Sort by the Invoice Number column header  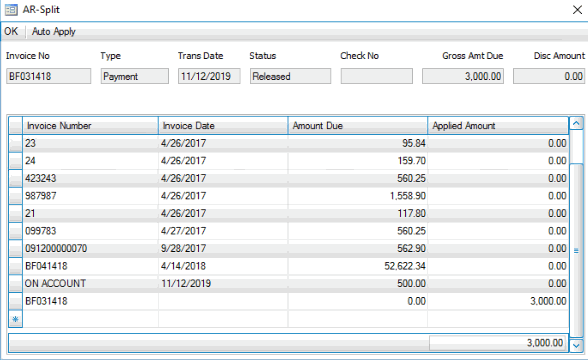pos(90,126)
